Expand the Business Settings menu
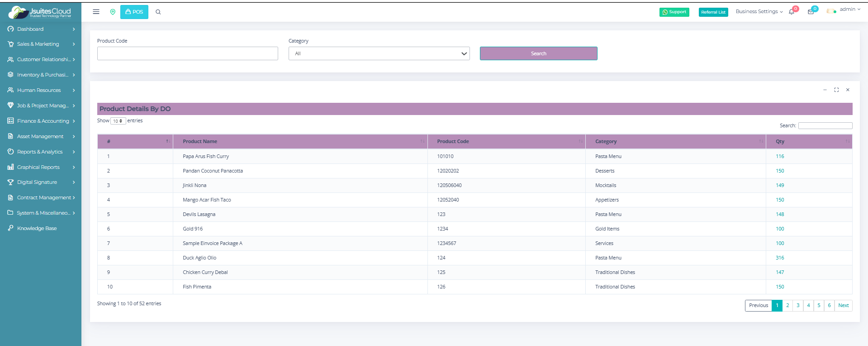Image resolution: width=868 pixels, height=346 pixels. click(x=759, y=11)
